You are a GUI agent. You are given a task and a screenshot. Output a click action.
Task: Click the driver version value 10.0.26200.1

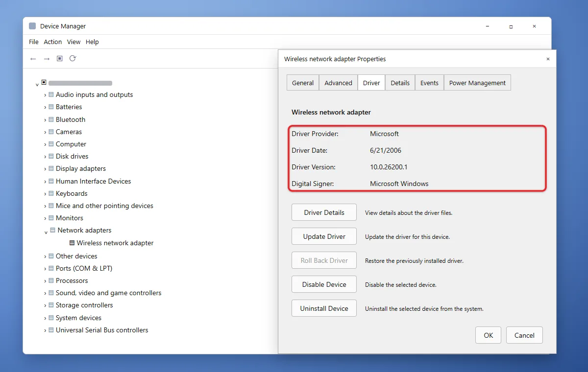click(389, 167)
